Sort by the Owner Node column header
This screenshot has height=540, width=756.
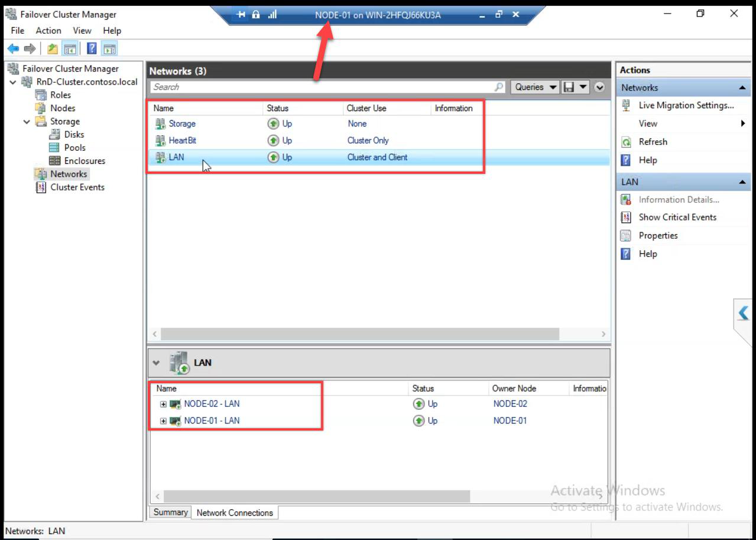point(529,389)
